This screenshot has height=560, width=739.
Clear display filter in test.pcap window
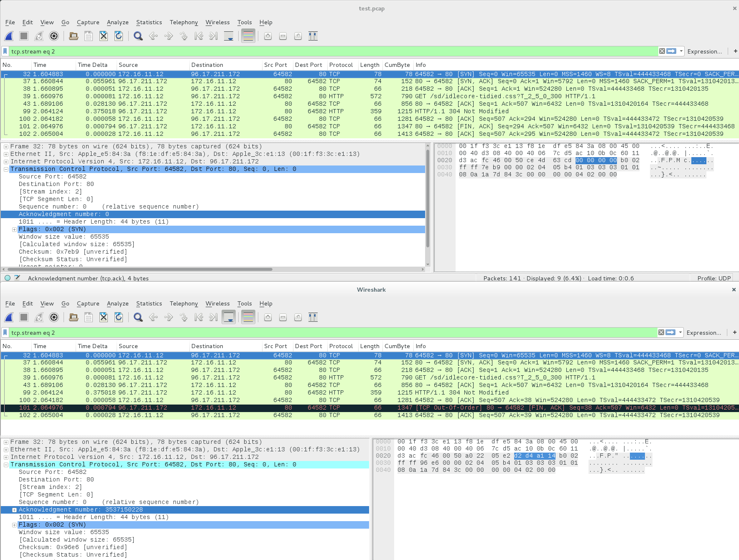662,51
